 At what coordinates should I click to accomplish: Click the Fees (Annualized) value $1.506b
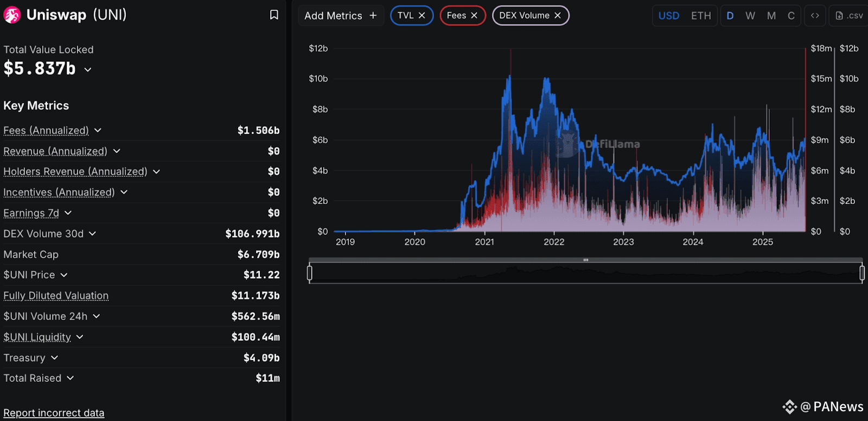pos(259,130)
